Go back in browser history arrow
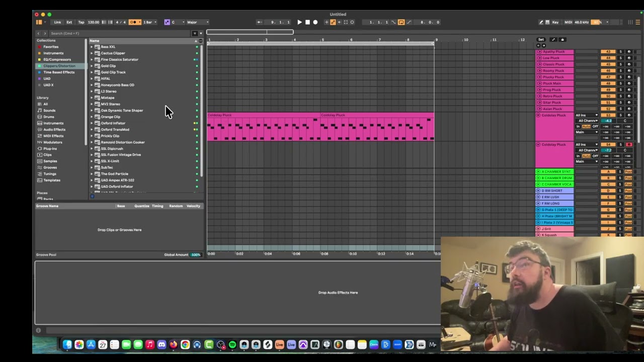 (38, 33)
